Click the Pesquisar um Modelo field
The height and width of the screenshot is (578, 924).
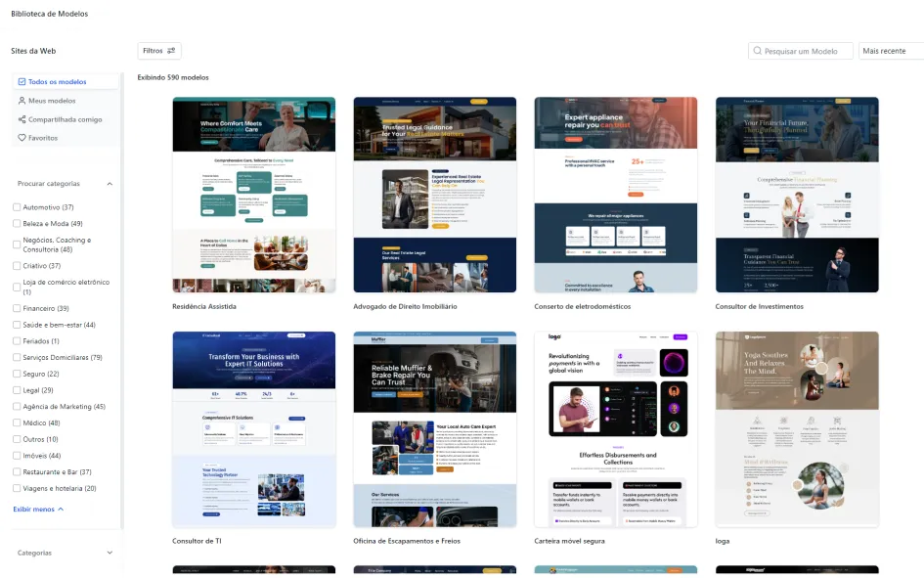coord(800,51)
